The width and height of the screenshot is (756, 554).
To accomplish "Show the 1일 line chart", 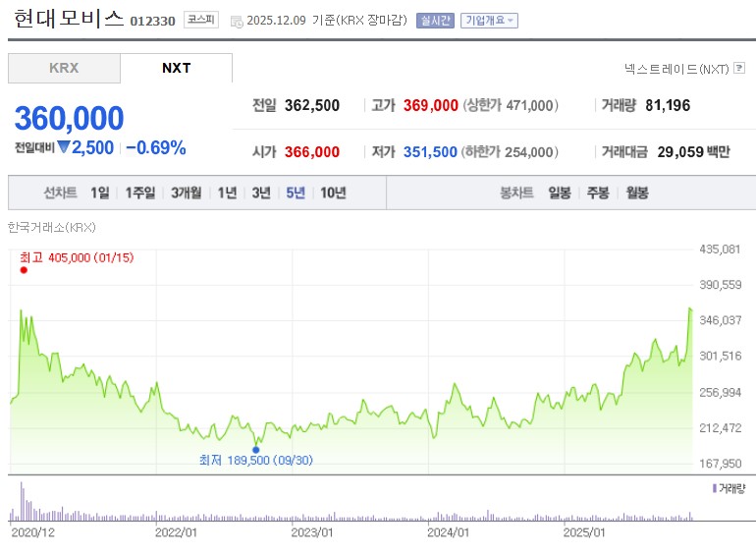I will coord(100,193).
